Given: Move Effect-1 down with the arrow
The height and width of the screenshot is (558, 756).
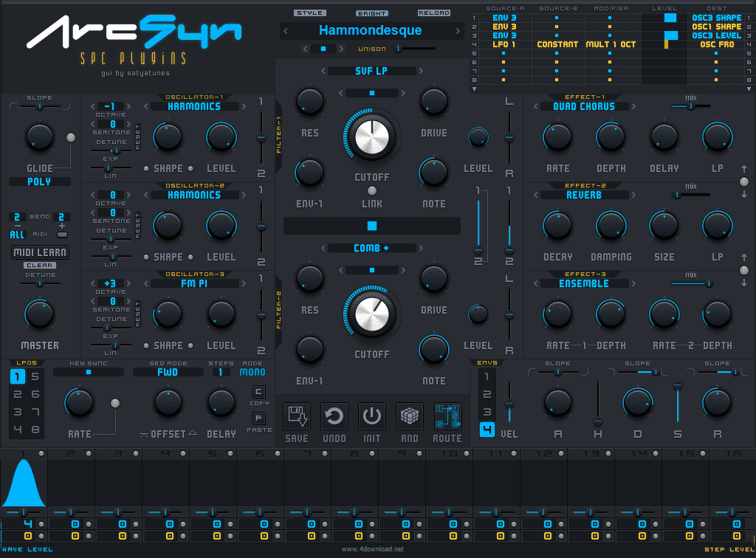Looking at the screenshot, I should tap(744, 194).
